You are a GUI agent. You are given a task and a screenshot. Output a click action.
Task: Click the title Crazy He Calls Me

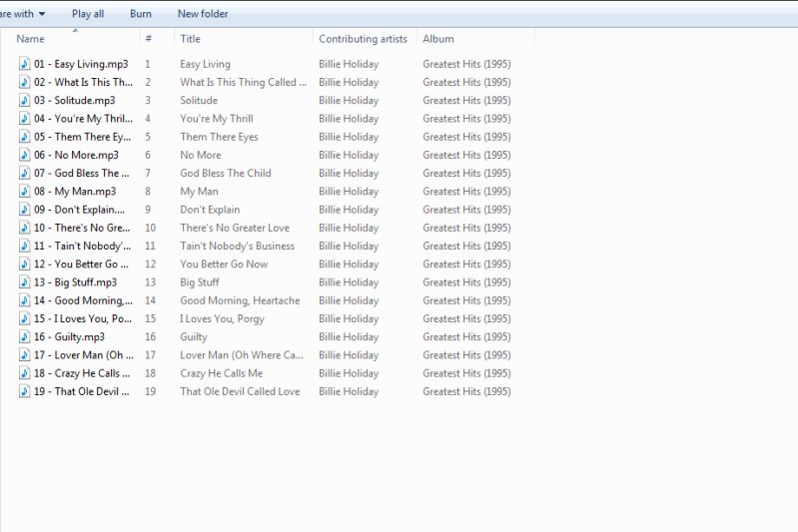click(x=222, y=373)
